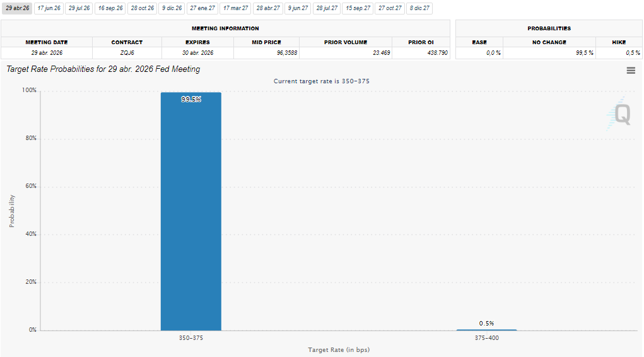Image resolution: width=644 pixels, height=357 pixels.
Task: Show the 28 jul.27 meeting tab
Action: tap(327, 8)
